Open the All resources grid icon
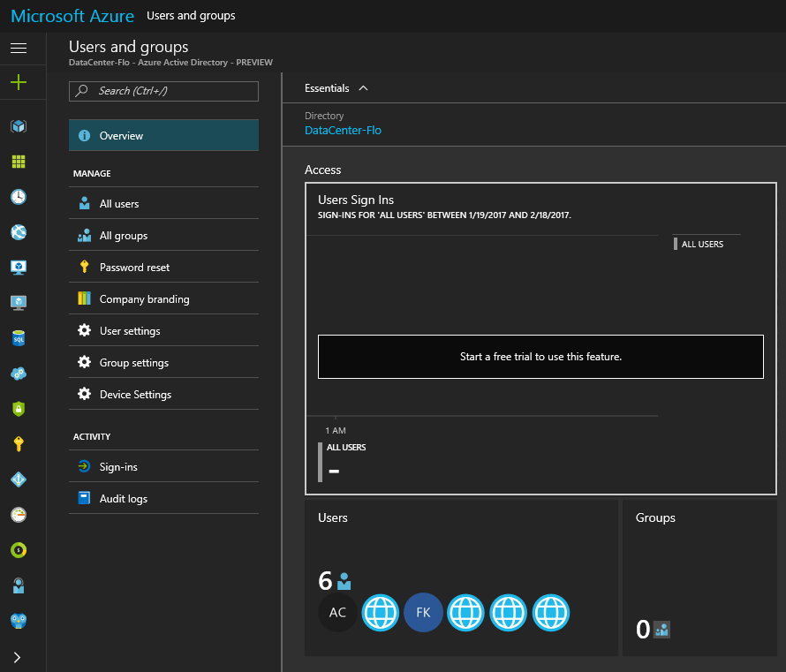The image size is (786, 672). coord(19,162)
